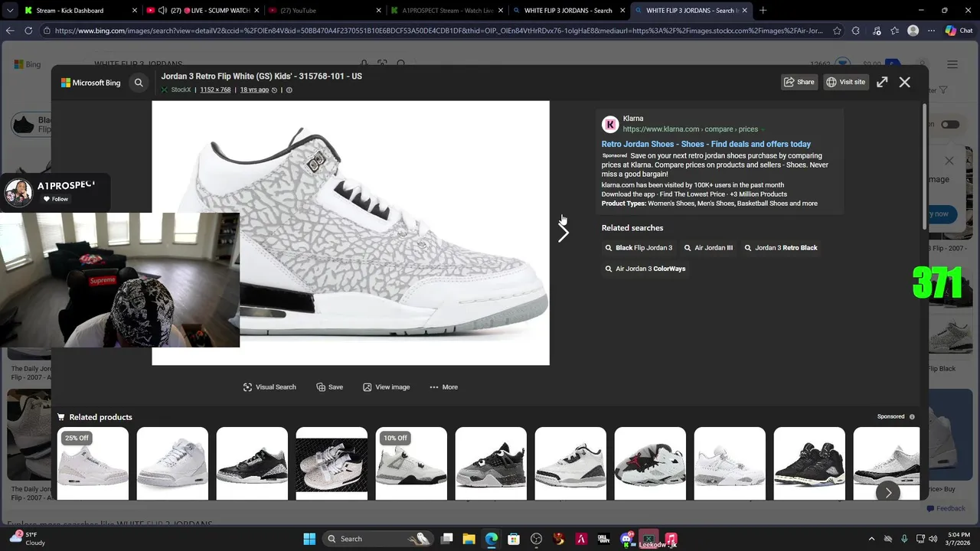Open Microsoft Edge taskbar icon

(491, 539)
